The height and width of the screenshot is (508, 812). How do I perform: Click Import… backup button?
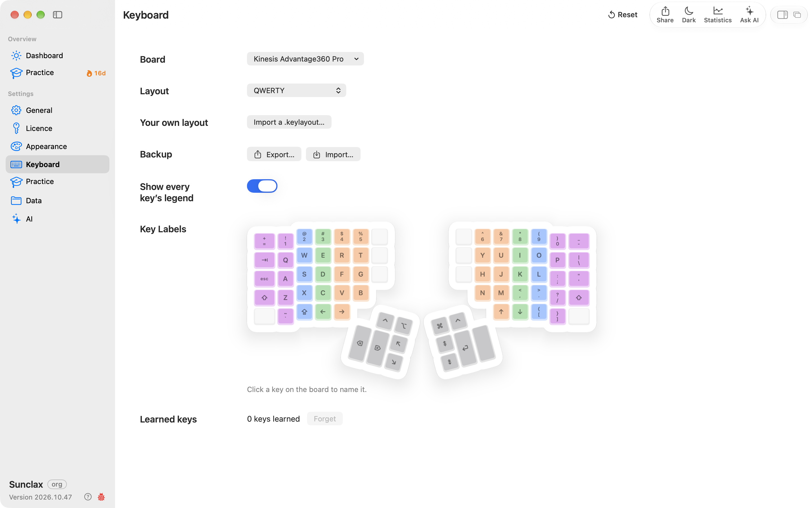tap(333, 154)
